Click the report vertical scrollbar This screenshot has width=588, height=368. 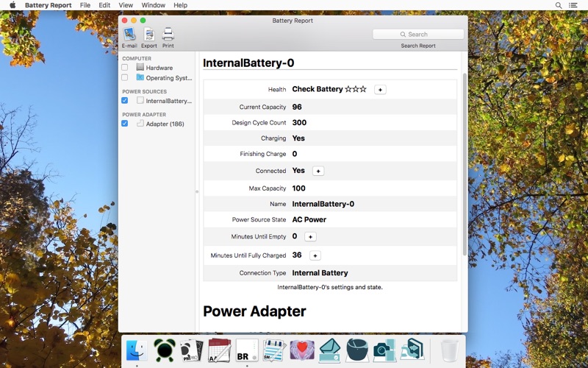coord(465,164)
